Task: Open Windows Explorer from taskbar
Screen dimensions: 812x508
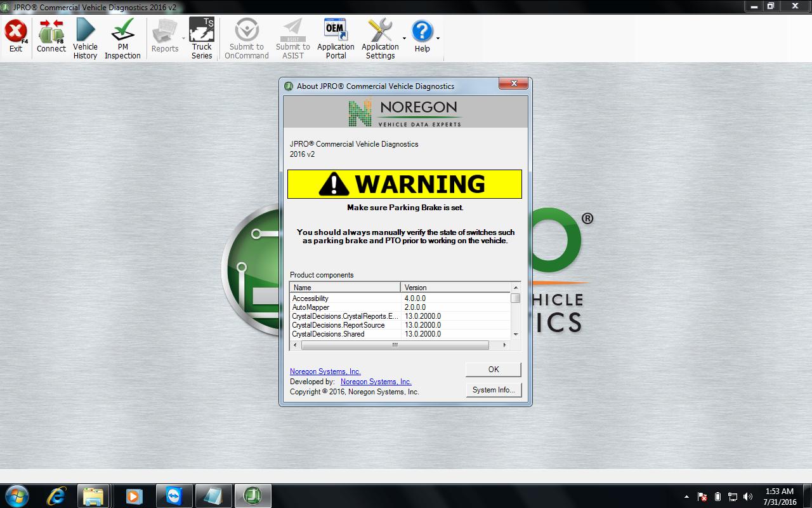Action: point(95,496)
